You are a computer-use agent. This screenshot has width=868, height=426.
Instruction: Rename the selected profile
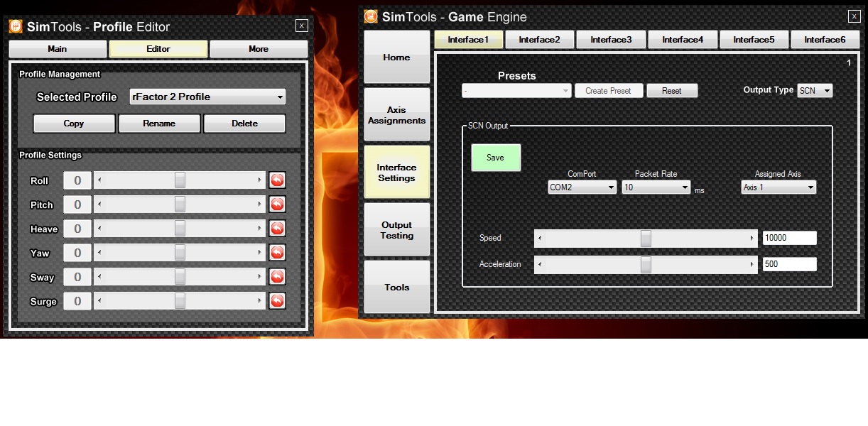coord(159,124)
